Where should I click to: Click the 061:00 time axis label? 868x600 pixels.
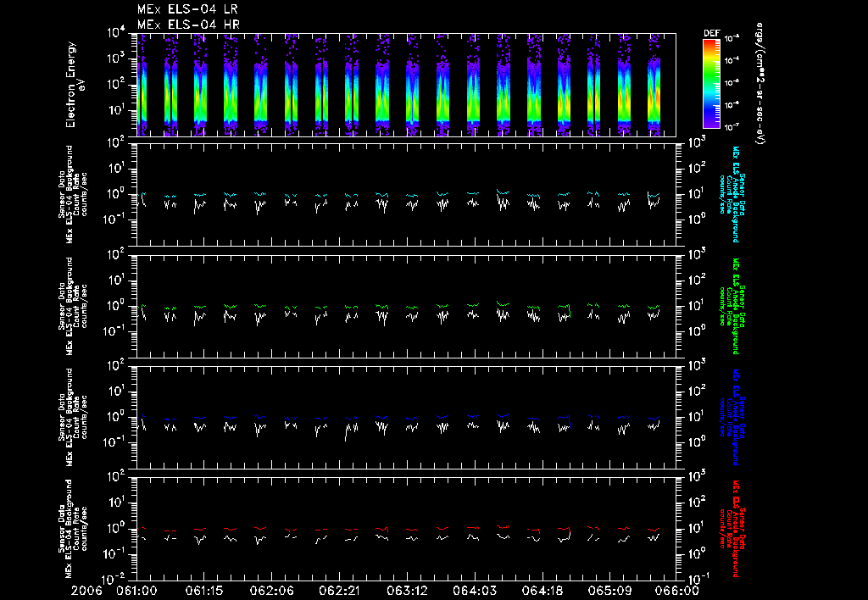click(x=136, y=592)
